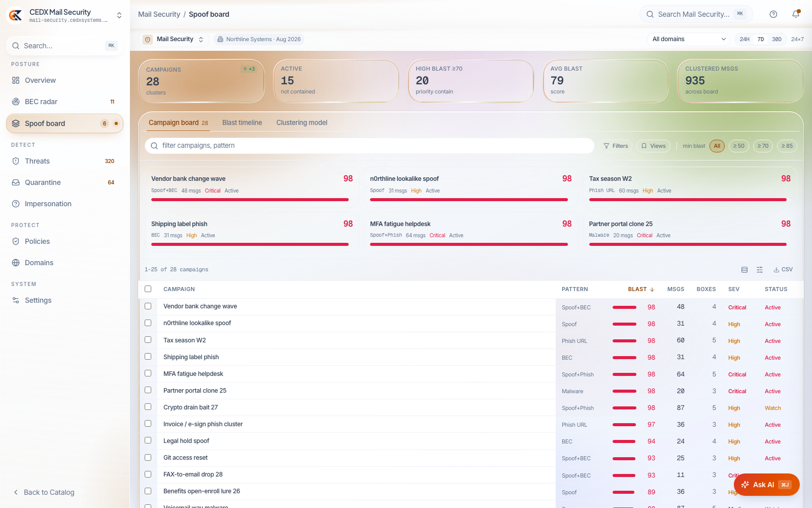Image resolution: width=812 pixels, height=508 pixels.
Task: Check the Legal hold spoof row
Action: 148,440
